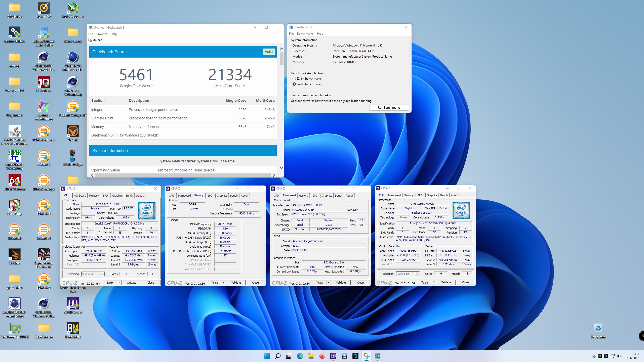Open Browser menu in Geekbench results window
Viewport: 644px width, 362px height.
pyautogui.click(x=102, y=34)
